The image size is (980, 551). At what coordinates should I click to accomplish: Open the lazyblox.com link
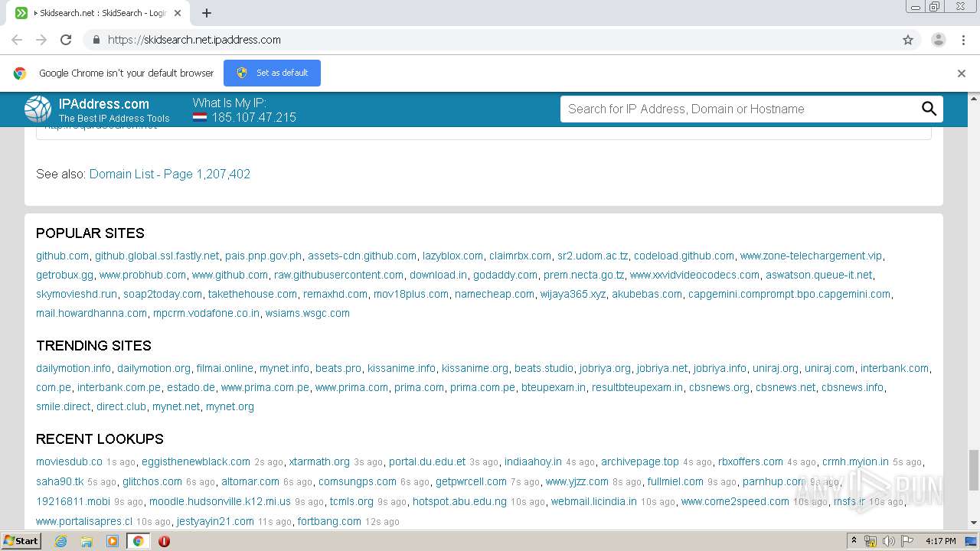coord(452,256)
